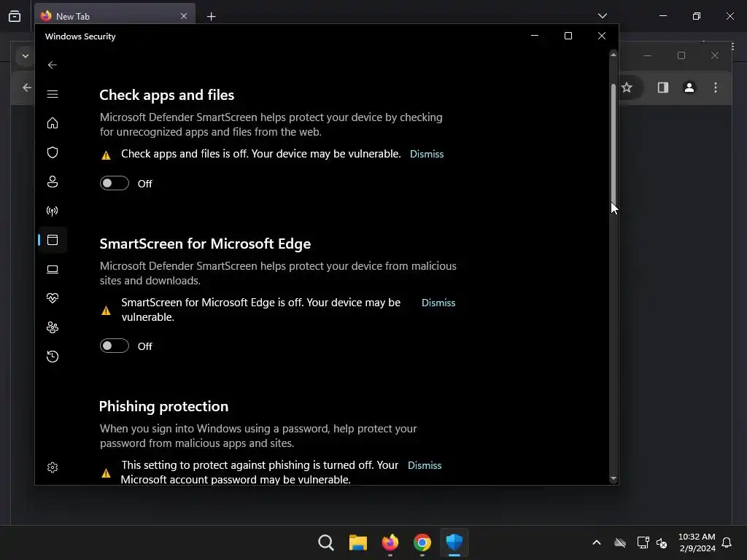Show hidden system tray icons
This screenshot has width=747, height=560.
coord(597,542)
